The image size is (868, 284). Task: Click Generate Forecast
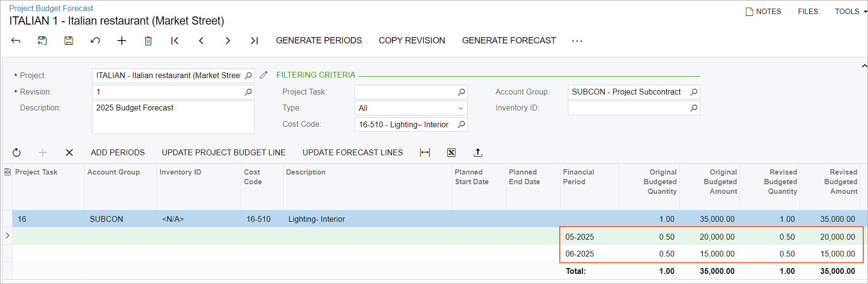509,41
